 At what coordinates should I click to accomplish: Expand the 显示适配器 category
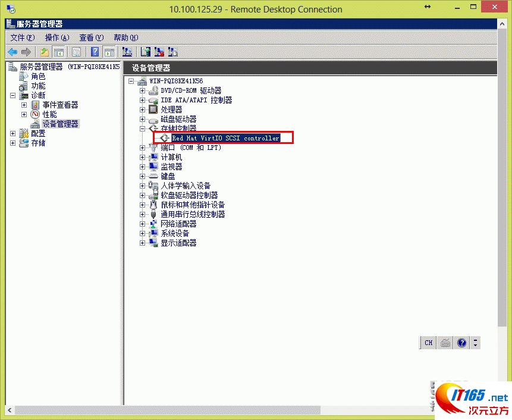click(142, 243)
